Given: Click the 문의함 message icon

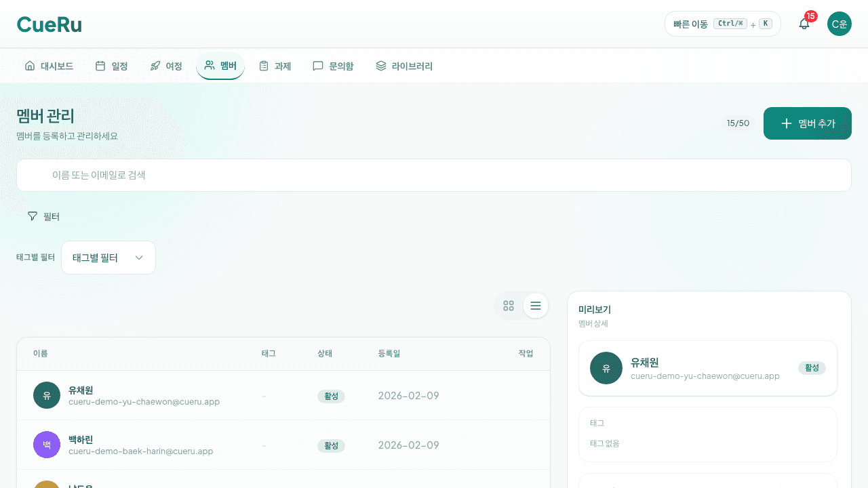Looking at the screenshot, I should [318, 65].
